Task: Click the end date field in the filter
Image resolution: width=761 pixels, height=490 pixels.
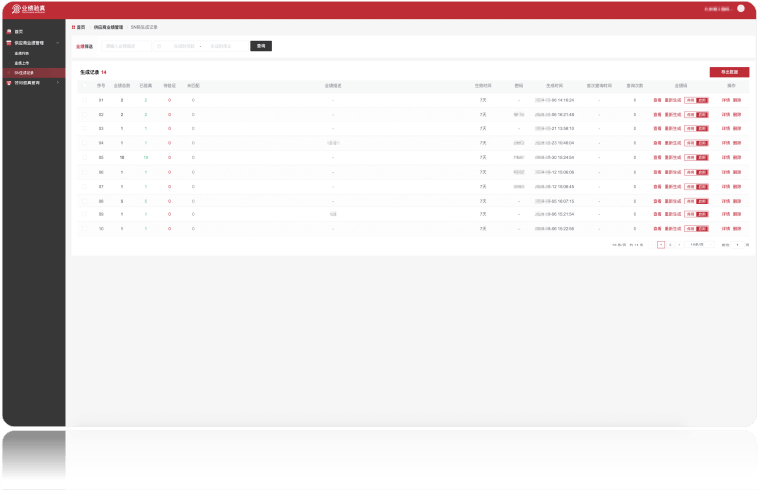Action: coord(221,46)
